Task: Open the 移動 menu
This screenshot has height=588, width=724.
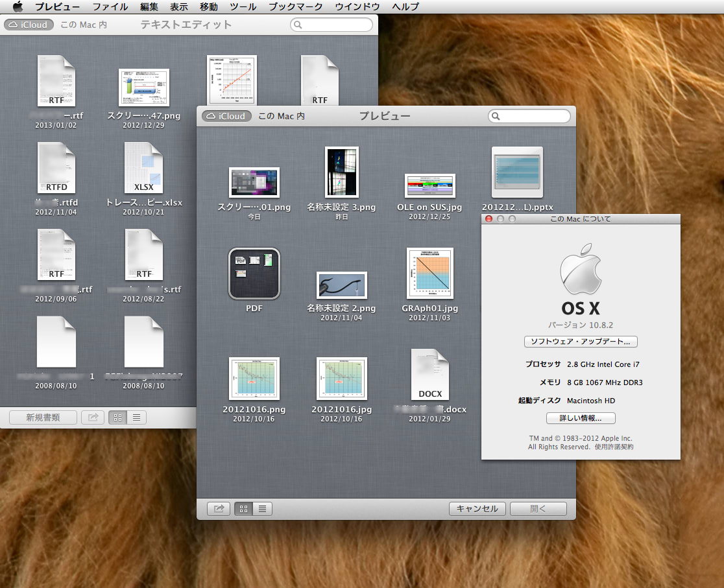Action: coord(209,6)
